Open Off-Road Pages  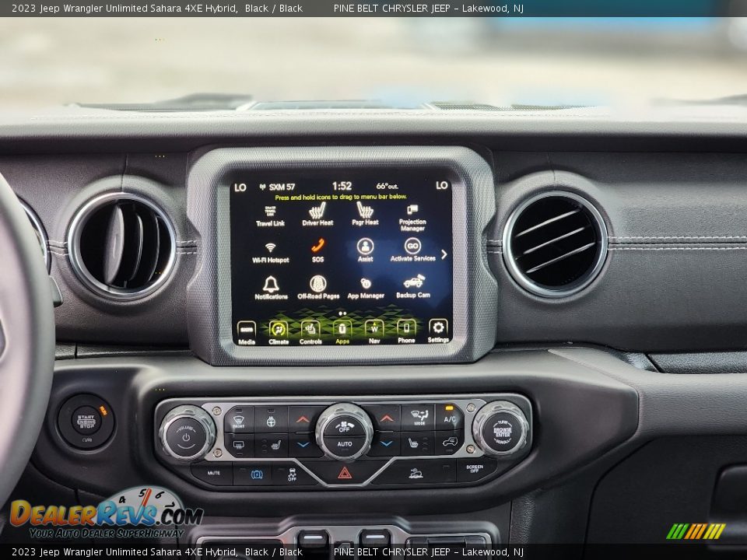(x=318, y=287)
